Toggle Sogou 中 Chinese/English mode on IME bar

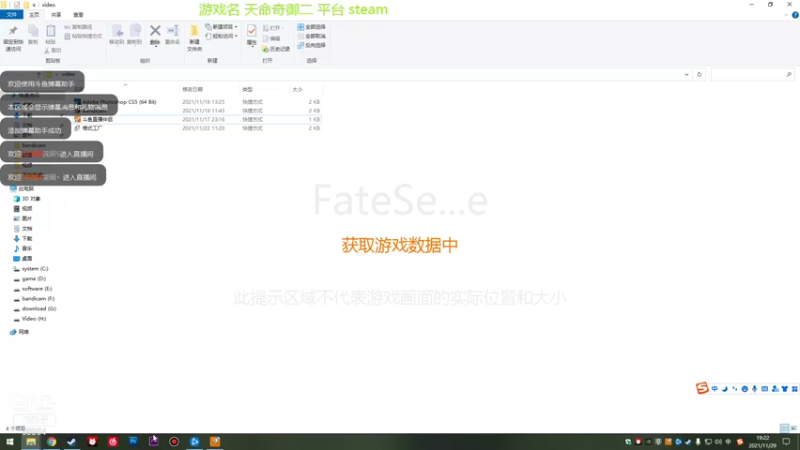click(x=715, y=389)
